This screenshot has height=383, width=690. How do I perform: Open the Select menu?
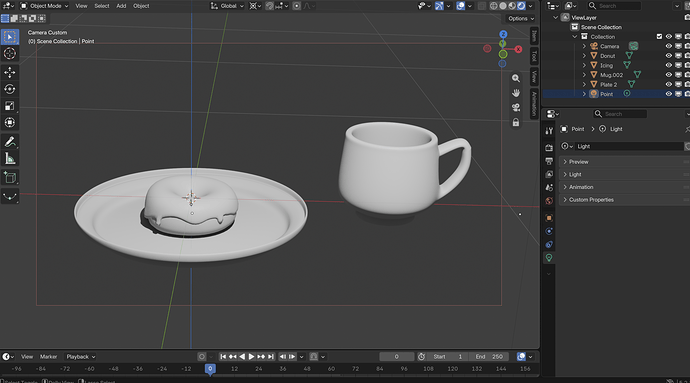coord(102,6)
